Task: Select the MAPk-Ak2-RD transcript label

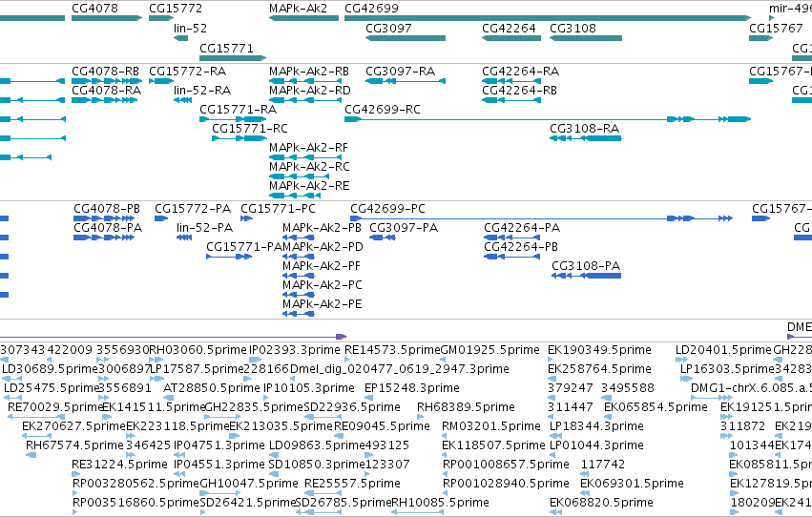Action: pos(310,90)
